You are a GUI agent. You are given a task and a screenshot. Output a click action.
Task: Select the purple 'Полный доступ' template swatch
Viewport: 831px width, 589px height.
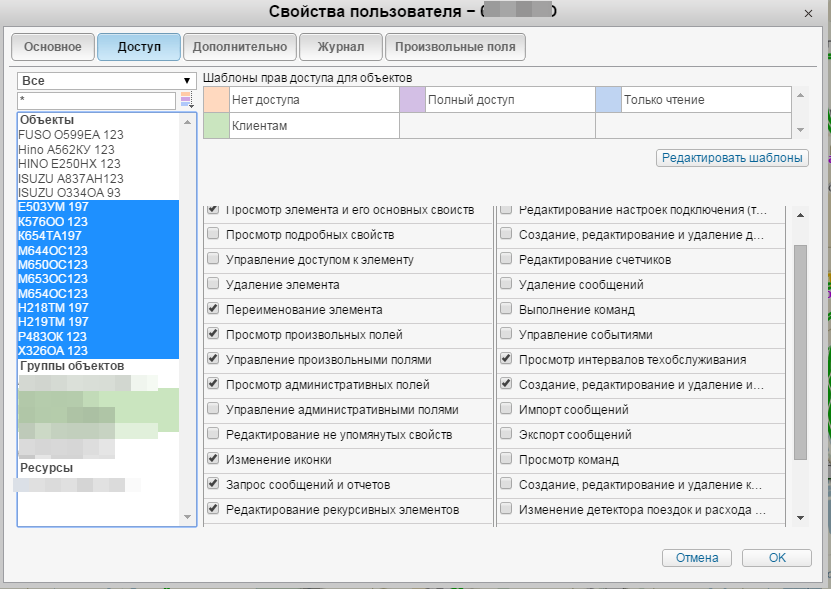pos(411,100)
